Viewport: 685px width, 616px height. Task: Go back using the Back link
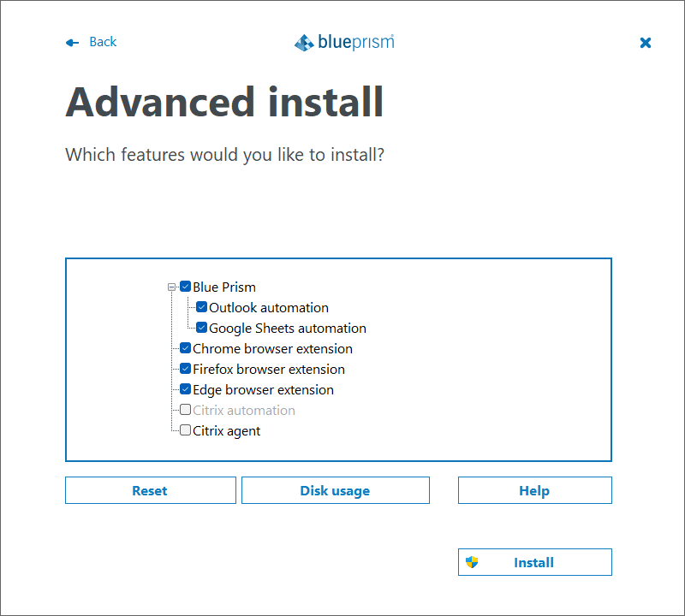pos(103,42)
